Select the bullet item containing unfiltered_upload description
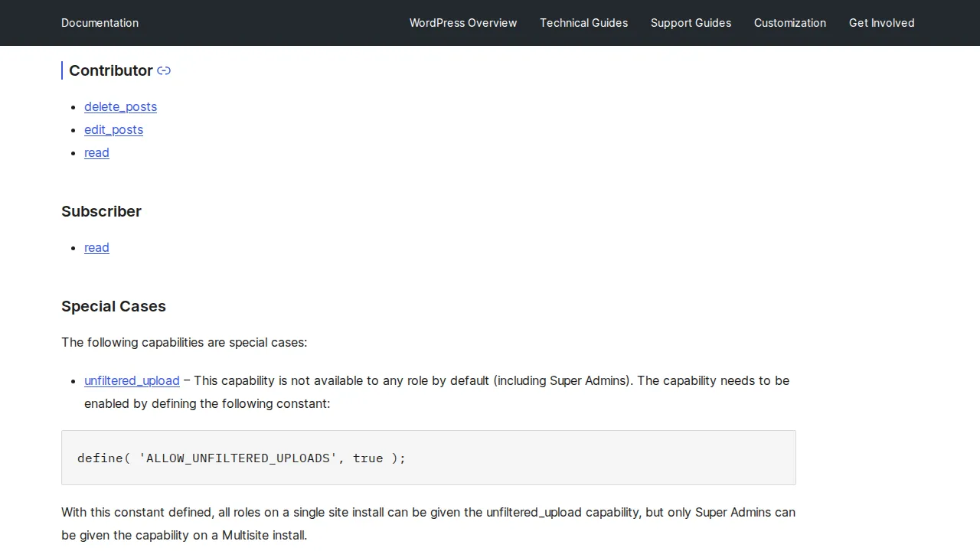 coord(436,392)
